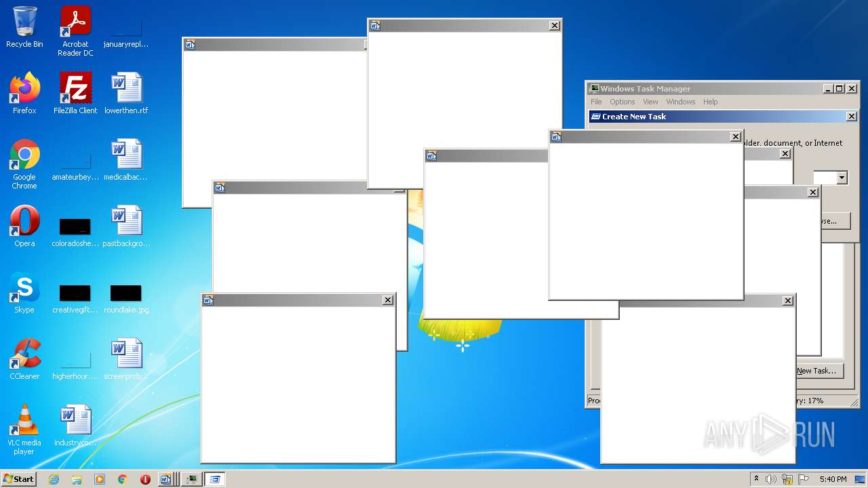Select the higherhour... desktop file

[75, 363]
